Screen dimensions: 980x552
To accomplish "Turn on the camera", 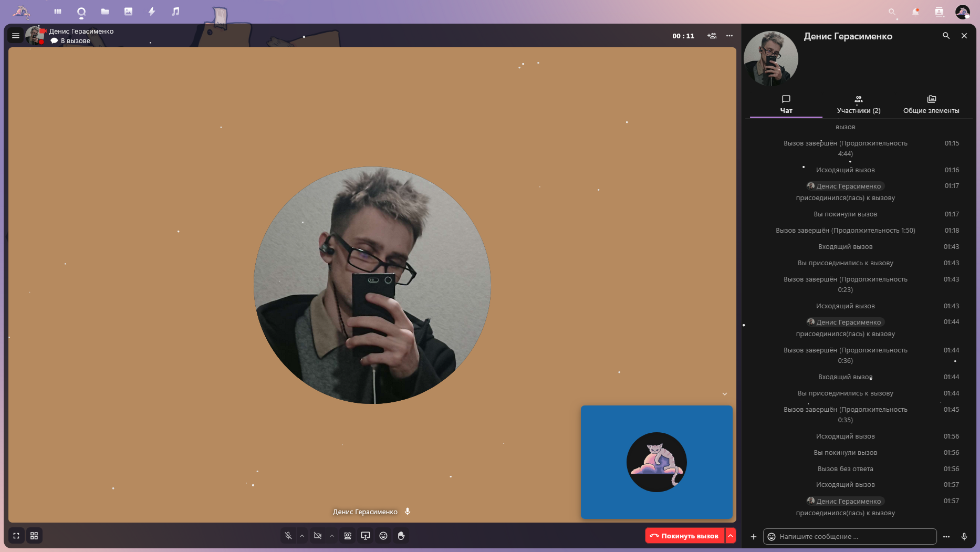I will pyautogui.click(x=318, y=536).
